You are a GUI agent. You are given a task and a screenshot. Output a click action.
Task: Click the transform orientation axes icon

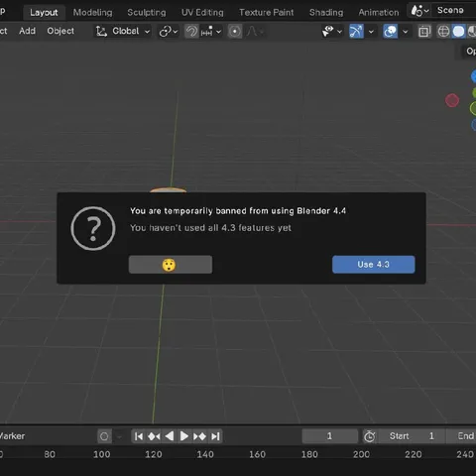click(101, 32)
